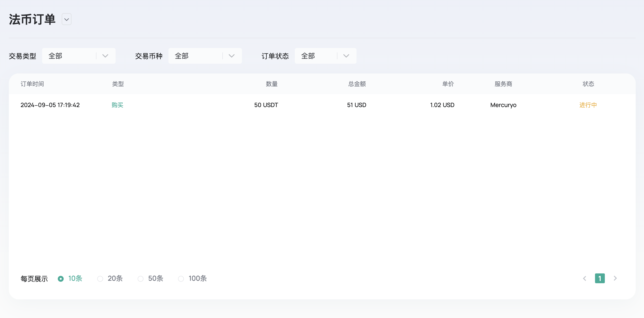Click the 服务商 column header
Viewport: 644px width, 318px height.
tap(503, 84)
